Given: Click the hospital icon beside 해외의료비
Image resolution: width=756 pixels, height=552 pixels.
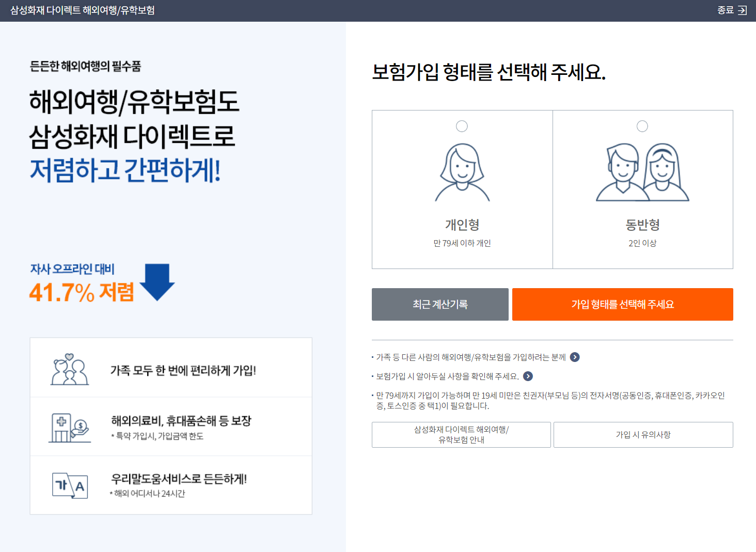Looking at the screenshot, I should [x=70, y=428].
